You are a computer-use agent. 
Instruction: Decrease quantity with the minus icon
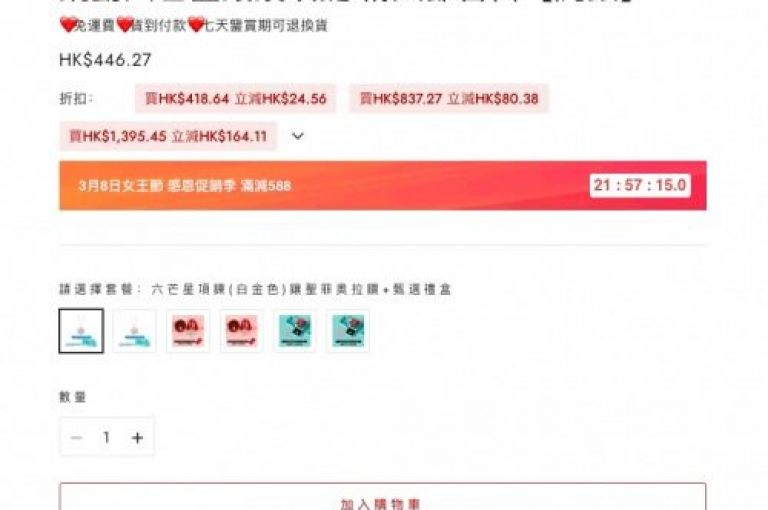coord(76,437)
